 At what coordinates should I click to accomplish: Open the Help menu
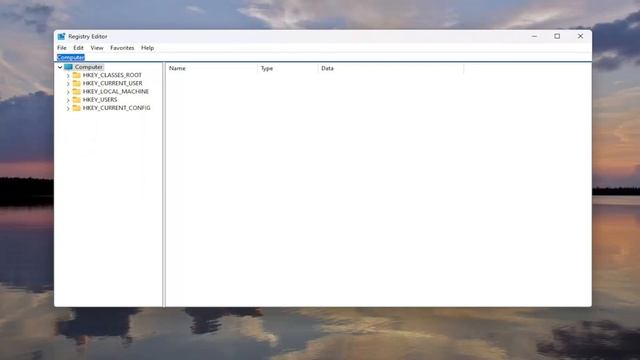(147, 48)
